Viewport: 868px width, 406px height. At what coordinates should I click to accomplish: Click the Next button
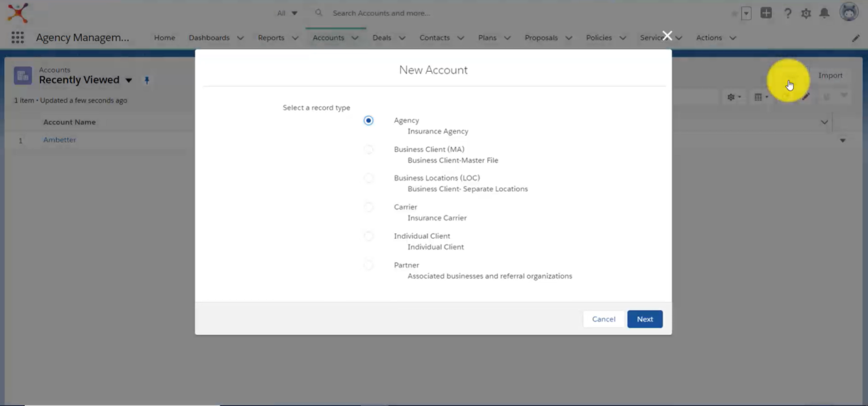pyautogui.click(x=645, y=319)
